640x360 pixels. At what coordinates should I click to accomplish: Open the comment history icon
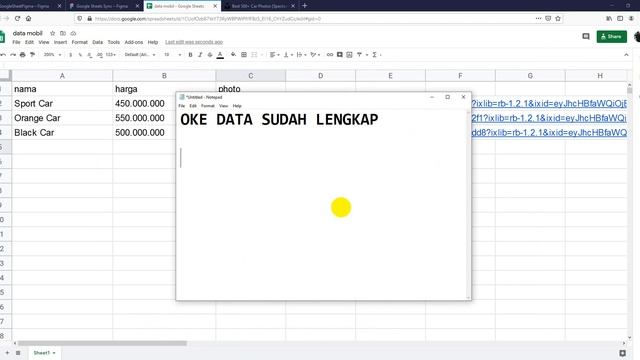coord(586,36)
